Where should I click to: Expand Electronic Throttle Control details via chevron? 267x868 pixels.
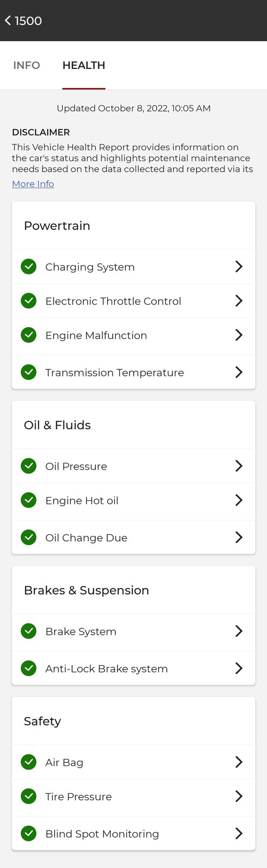tap(239, 301)
